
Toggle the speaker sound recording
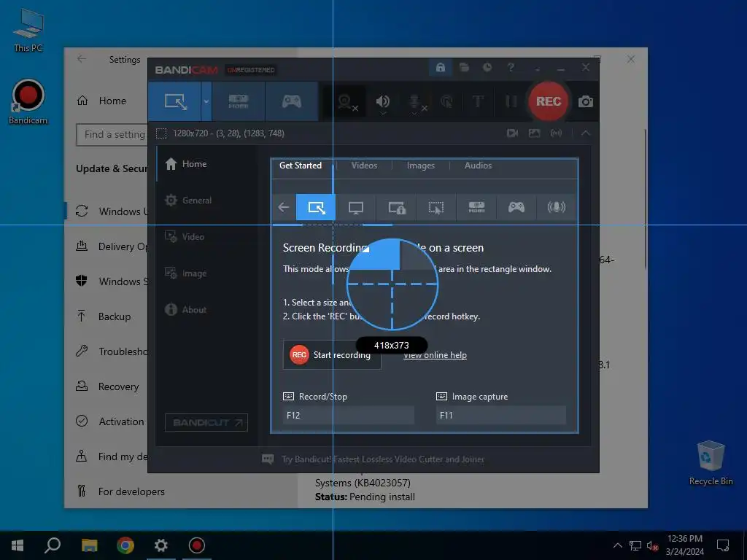click(x=382, y=102)
